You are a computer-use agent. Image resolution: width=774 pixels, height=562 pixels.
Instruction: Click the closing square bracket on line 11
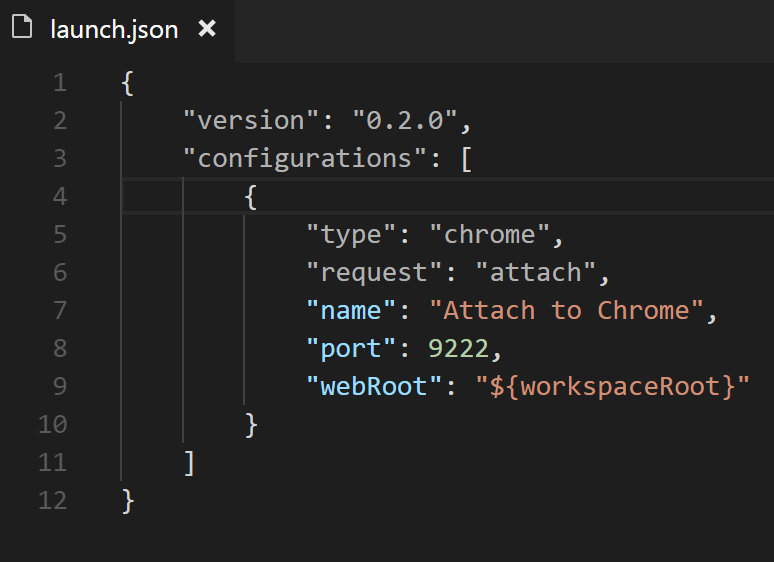tap(189, 462)
